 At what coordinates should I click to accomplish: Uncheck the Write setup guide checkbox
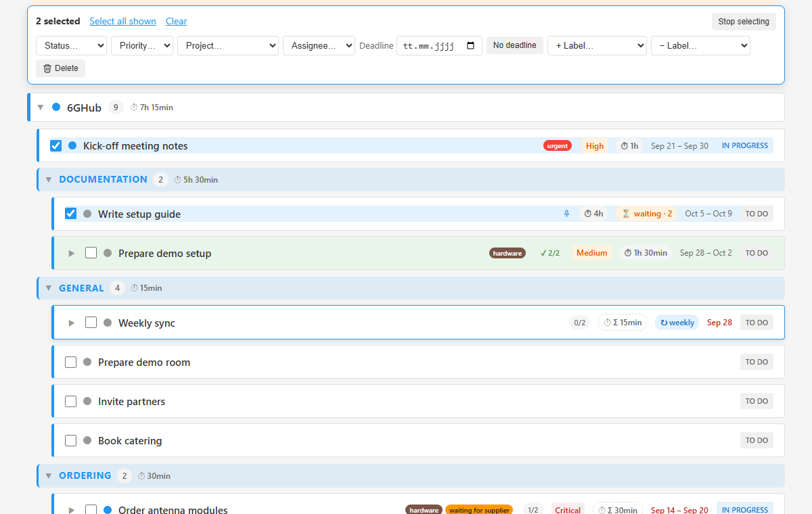tap(71, 214)
